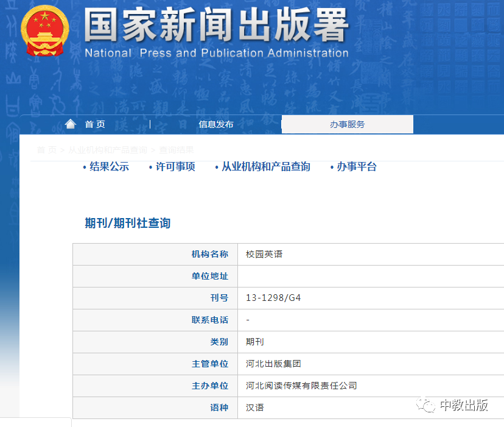
Task: Click the 从业机构和产品查询 breadcrumb link
Action: pyautogui.click(x=108, y=150)
